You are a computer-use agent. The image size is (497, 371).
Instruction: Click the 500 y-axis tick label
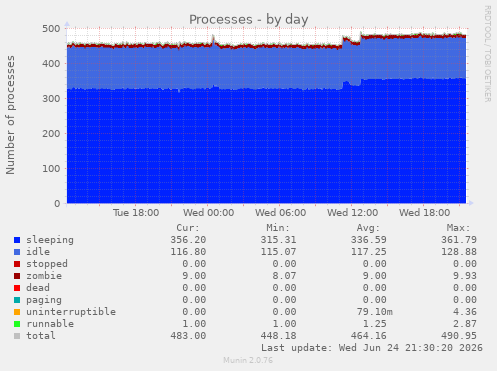click(x=51, y=29)
